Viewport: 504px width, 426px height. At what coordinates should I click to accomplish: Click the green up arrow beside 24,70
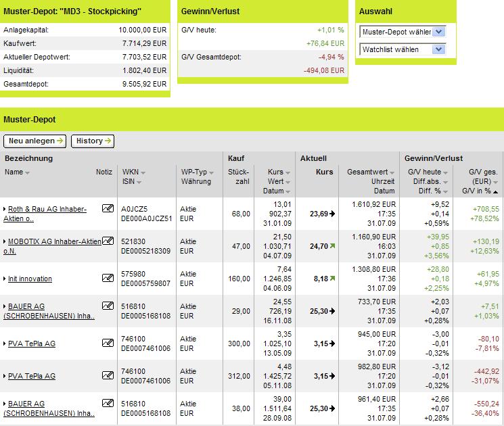(x=332, y=246)
